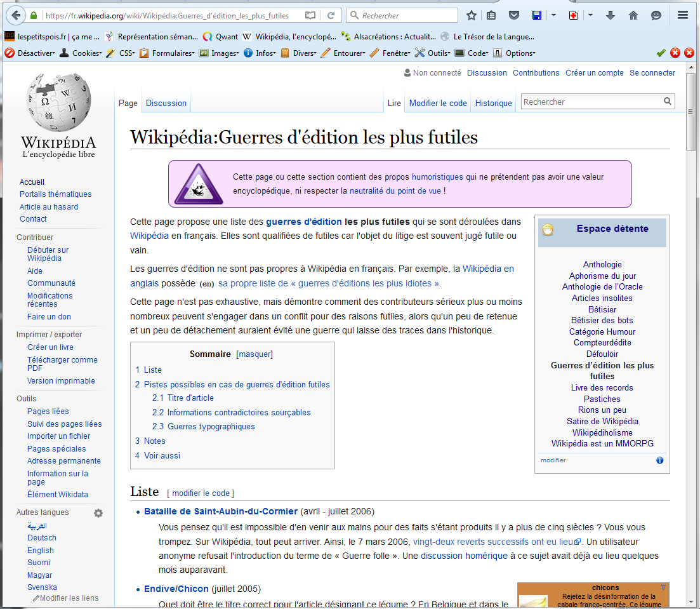Click the blue info icon in Espace détente box
Screen dimensions: 700x609
coord(659,460)
